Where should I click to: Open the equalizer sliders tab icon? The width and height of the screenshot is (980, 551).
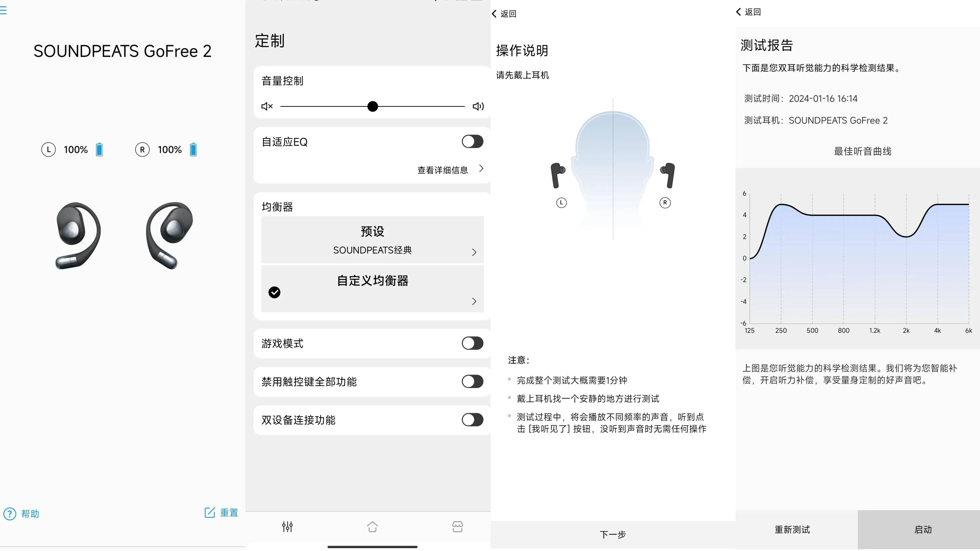tap(288, 527)
